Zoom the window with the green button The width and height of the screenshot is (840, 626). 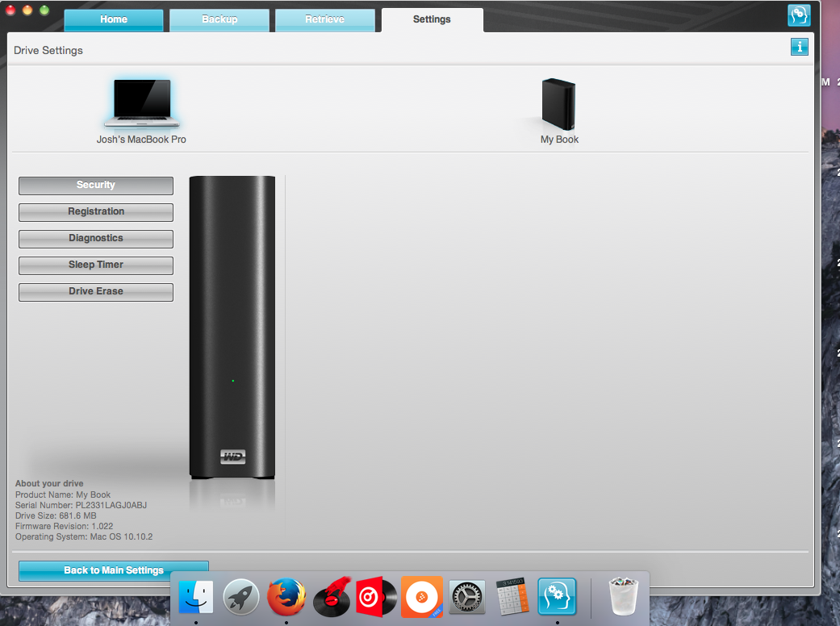pyautogui.click(x=44, y=10)
